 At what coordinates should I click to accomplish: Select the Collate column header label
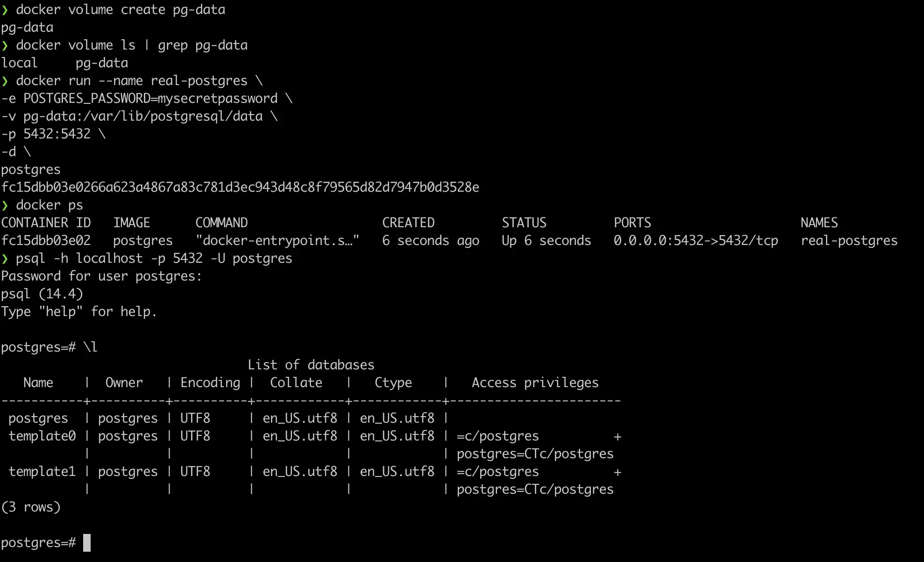296,382
